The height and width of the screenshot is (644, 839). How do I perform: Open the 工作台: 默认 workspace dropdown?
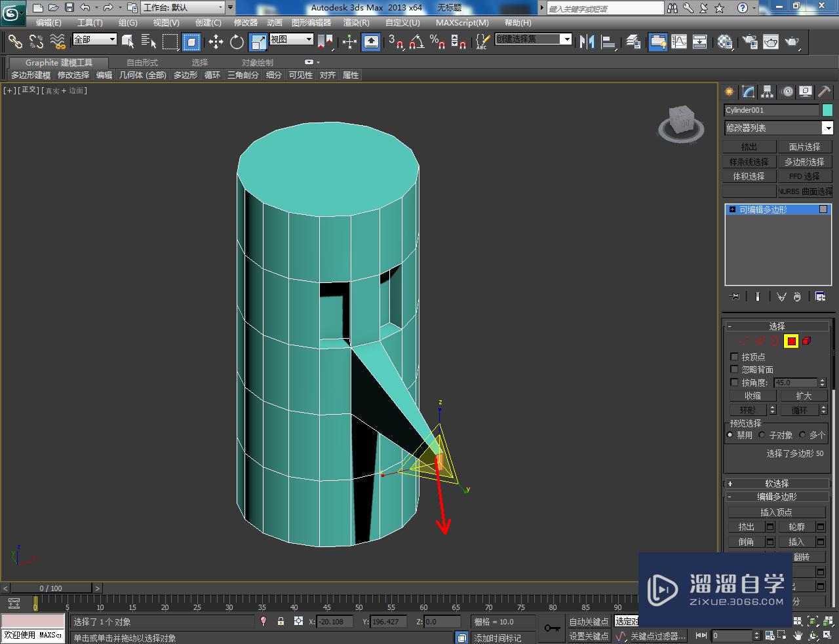coord(184,8)
